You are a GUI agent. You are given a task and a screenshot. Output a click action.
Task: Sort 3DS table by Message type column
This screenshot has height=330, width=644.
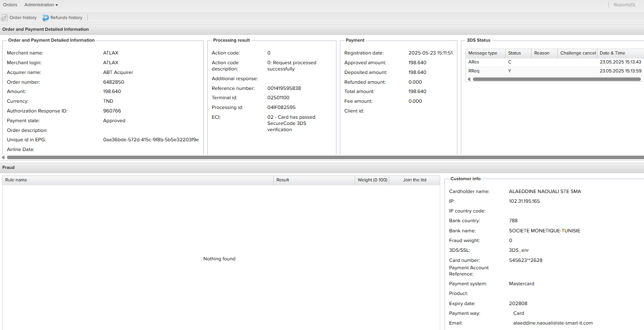tap(483, 53)
